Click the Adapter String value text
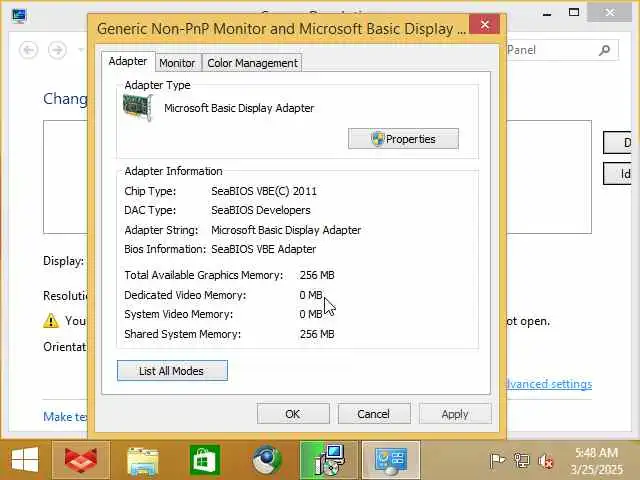 pos(286,230)
